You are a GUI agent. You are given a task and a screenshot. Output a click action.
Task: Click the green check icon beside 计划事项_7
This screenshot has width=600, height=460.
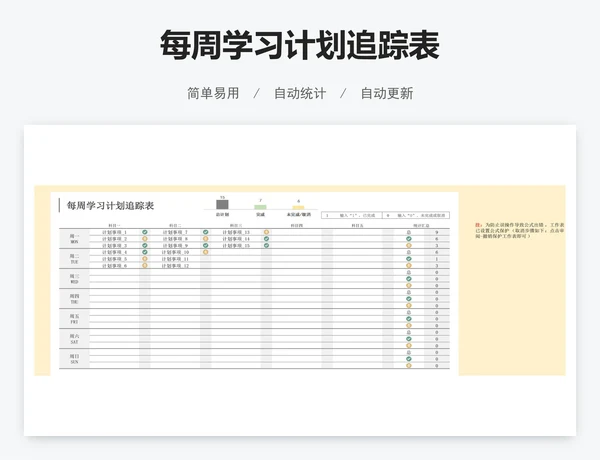[205, 232]
